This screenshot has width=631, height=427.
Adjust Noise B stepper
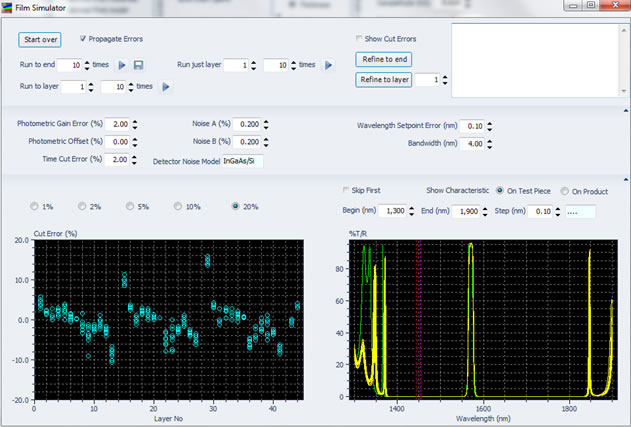coord(266,142)
